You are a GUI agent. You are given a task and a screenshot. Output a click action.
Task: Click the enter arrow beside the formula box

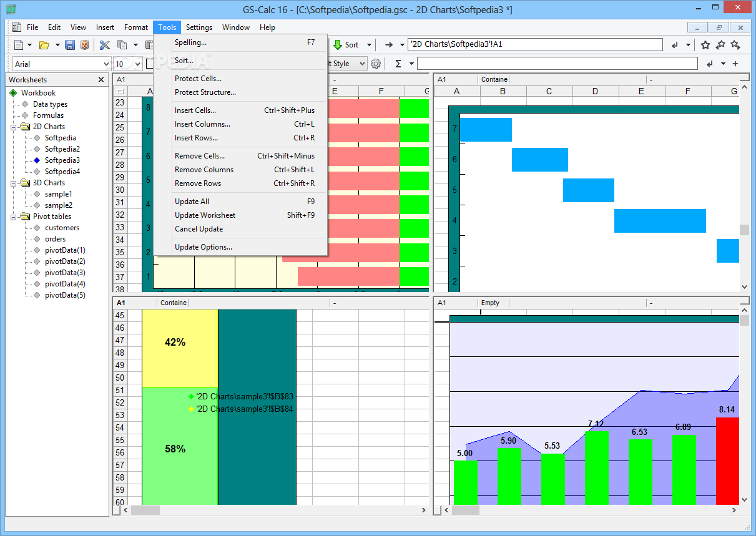tap(710, 64)
